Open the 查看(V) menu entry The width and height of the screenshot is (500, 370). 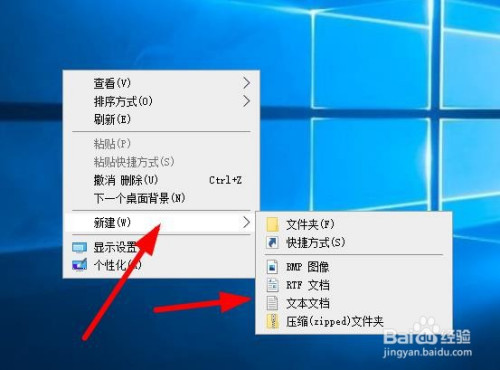tap(161, 83)
